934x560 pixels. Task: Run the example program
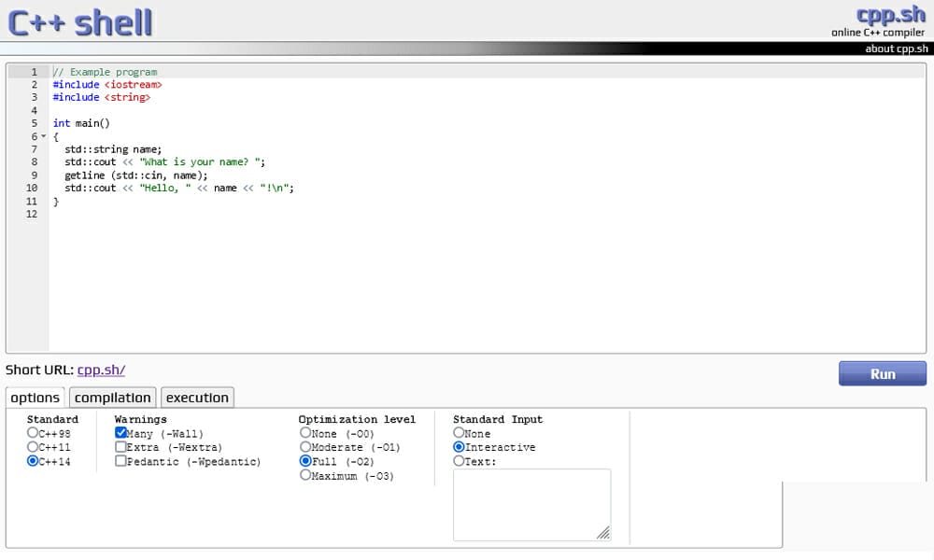pyautogui.click(x=882, y=372)
